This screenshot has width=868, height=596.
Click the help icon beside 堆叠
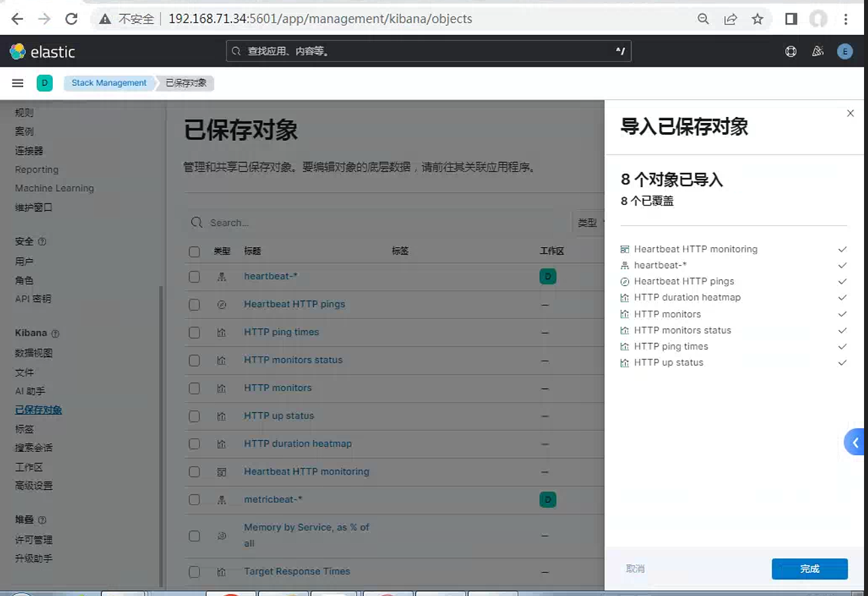42,520
